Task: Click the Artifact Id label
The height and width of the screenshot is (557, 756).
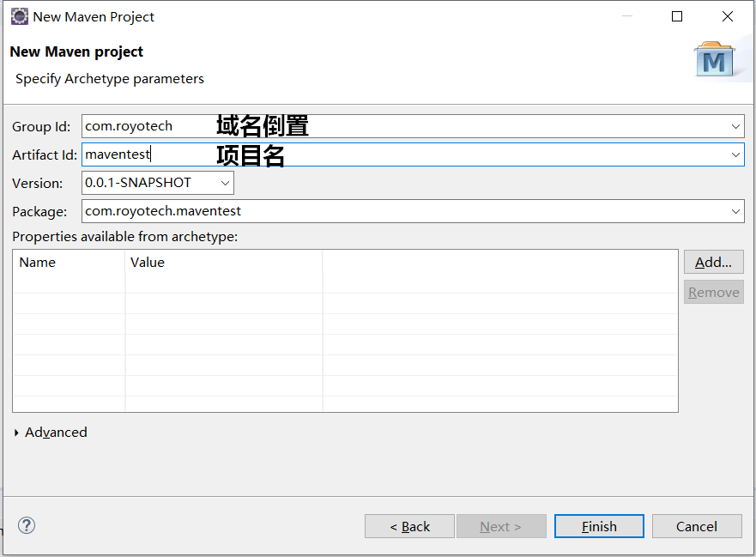Action: (x=45, y=154)
